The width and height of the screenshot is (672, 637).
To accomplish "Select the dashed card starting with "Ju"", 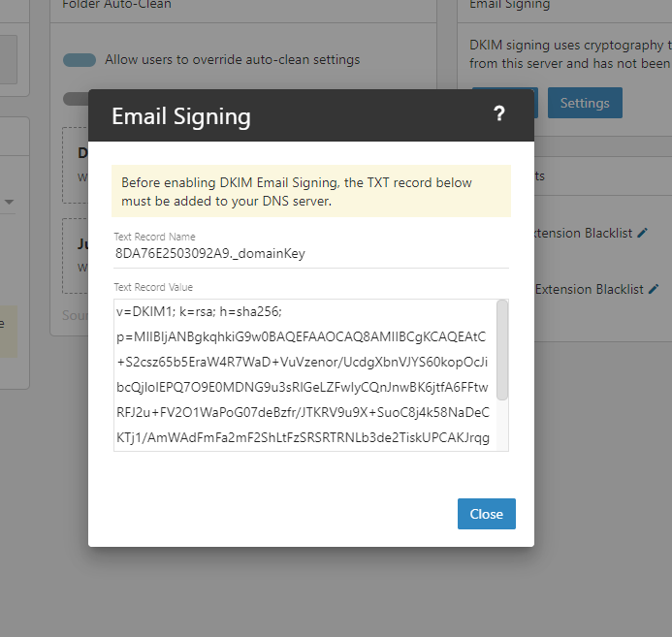I will click(76, 256).
